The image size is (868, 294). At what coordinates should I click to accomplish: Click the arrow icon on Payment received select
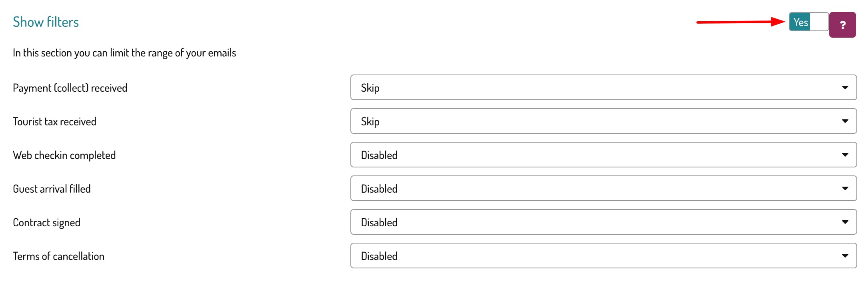pos(845,88)
